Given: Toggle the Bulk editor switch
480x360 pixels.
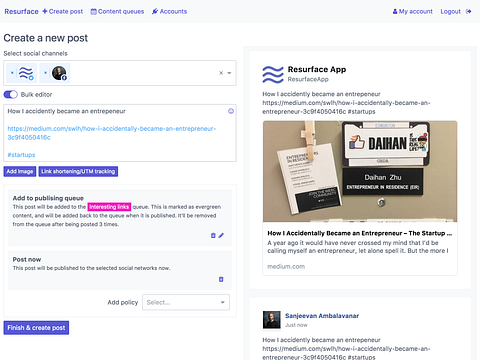Looking at the screenshot, I should tap(11, 95).
